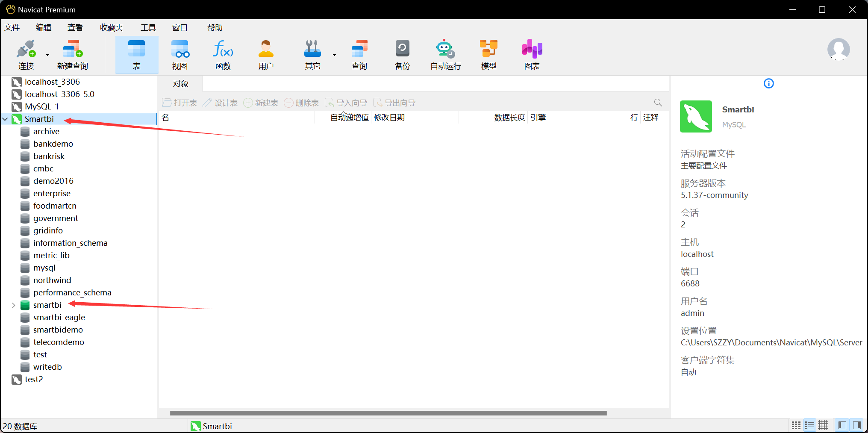This screenshot has width=868, height=433.
Task: Sort by the 自动递增值 column header
Action: coord(343,118)
